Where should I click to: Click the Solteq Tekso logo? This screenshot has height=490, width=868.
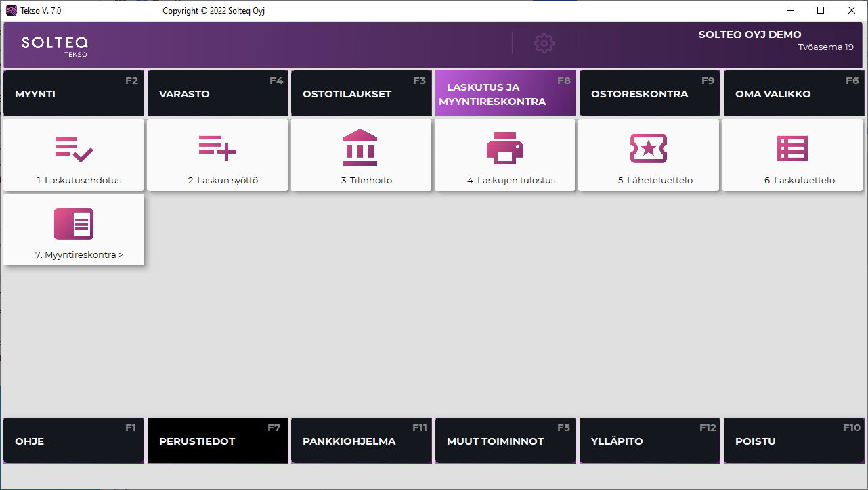[x=55, y=45]
